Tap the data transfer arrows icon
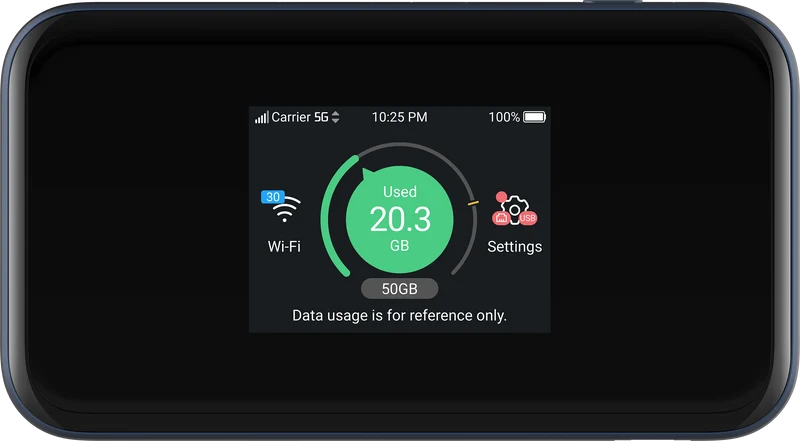 (335, 117)
